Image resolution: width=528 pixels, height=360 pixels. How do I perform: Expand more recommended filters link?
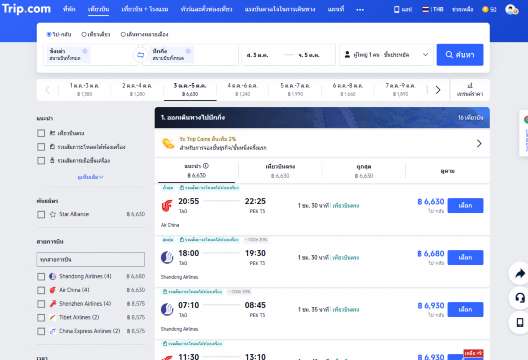(x=90, y=177)
